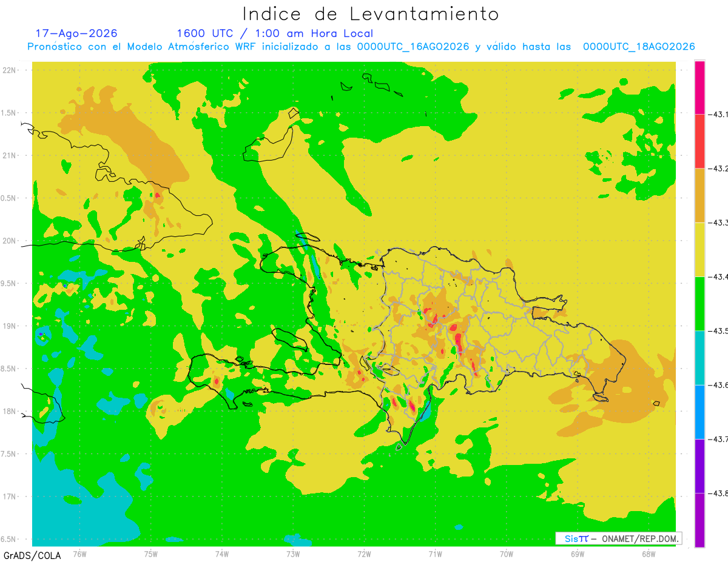The height and width of the screenshot is (562, 728).
Task: Click the "70W" longitude label
Action: pyautogui.click(x=507, y=554)
